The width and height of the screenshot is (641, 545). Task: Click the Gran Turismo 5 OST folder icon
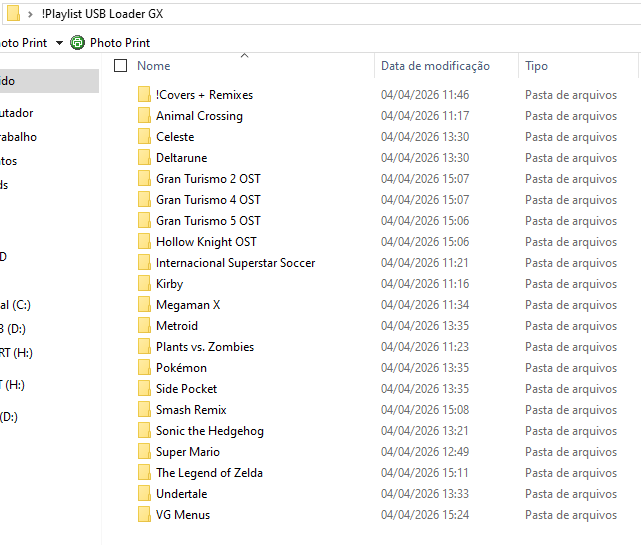click(144, 220)
